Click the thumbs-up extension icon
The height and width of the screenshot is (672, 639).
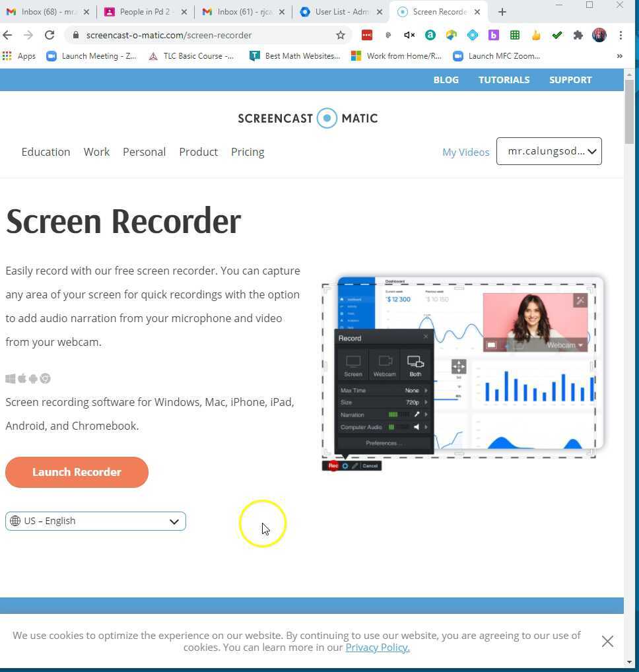[536, 35]
